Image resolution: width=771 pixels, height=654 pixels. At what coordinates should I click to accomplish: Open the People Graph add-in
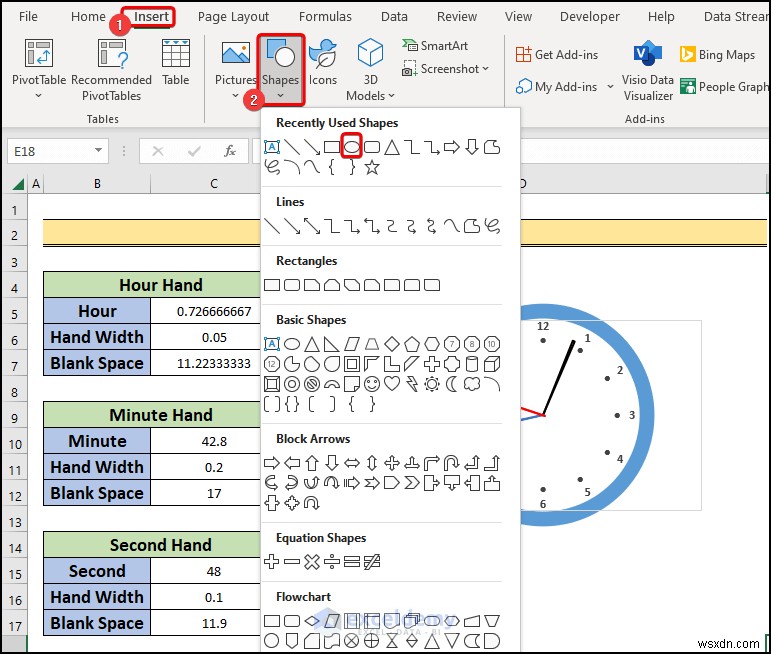pyautogui.click(x=724, y=87)
